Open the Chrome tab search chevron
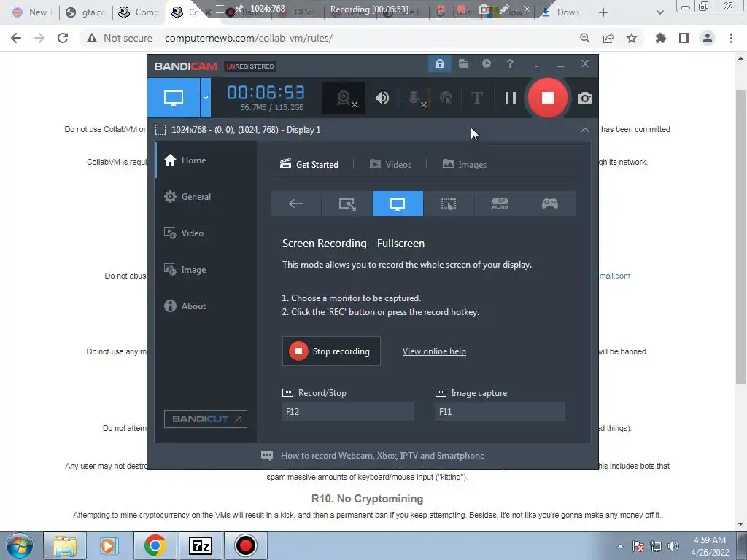 (659, 12)
